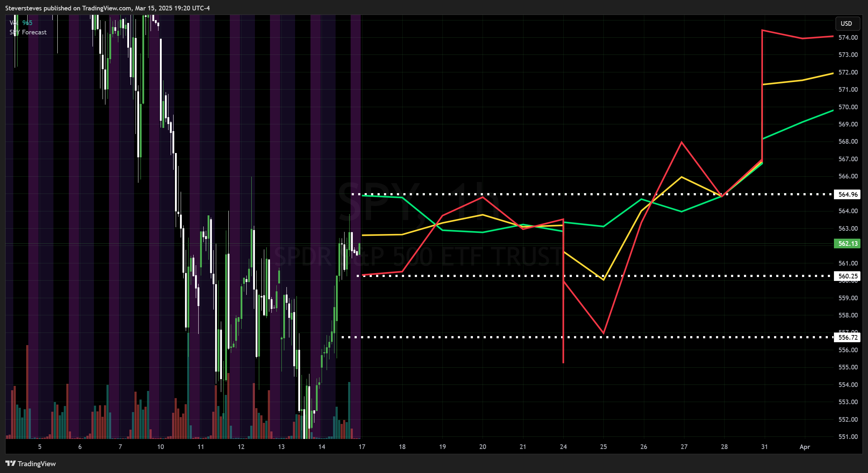Image resolution: width=868 pixels, height=473 pixels.
Task: Click the 556.72 price level label
Action: (848, 337)
